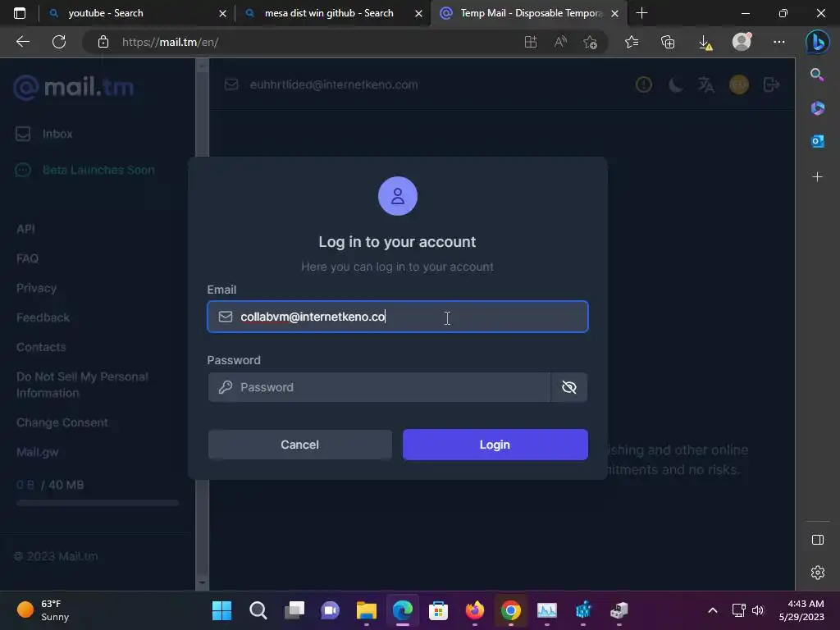Open Beta Launches Soon link
This screenshot has width=840, height=630.
pos(85,170)
